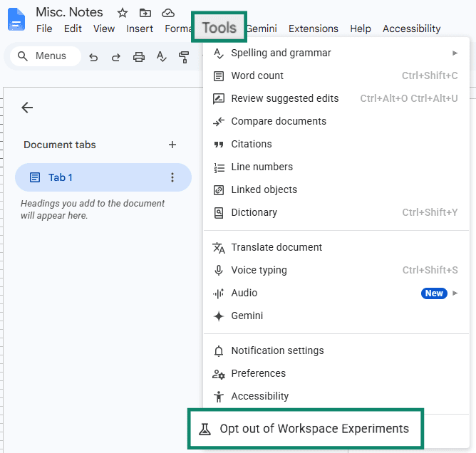Click the Ctrl+Shift+C shortcut text

coord(430,75)
